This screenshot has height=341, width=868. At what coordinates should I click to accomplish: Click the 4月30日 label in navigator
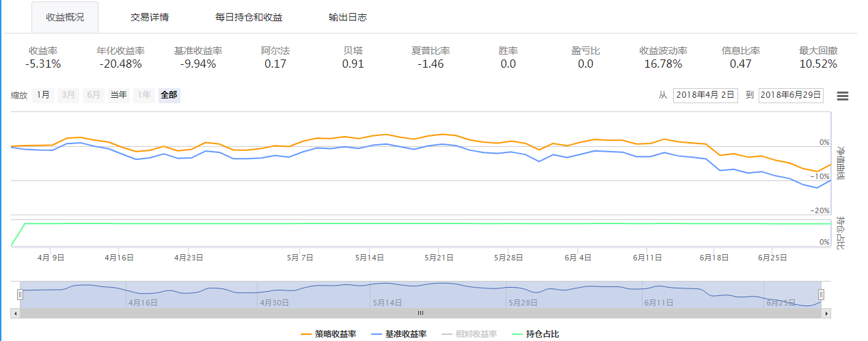point(275,302)
